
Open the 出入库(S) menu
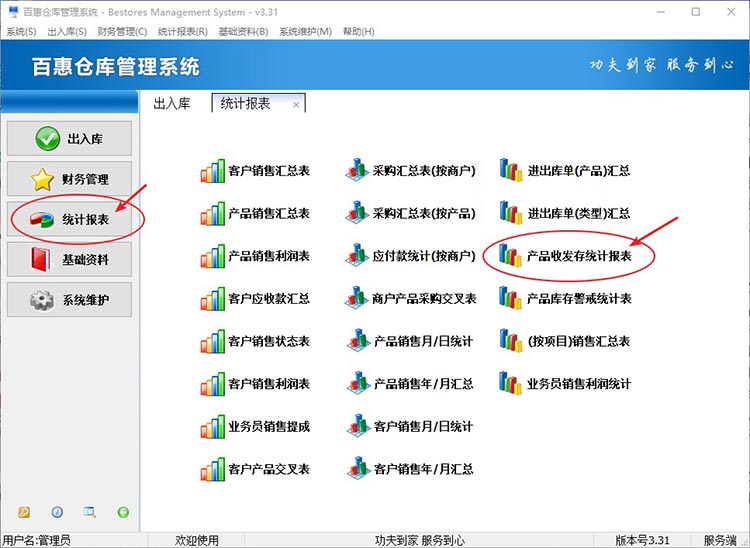[67, 32]
